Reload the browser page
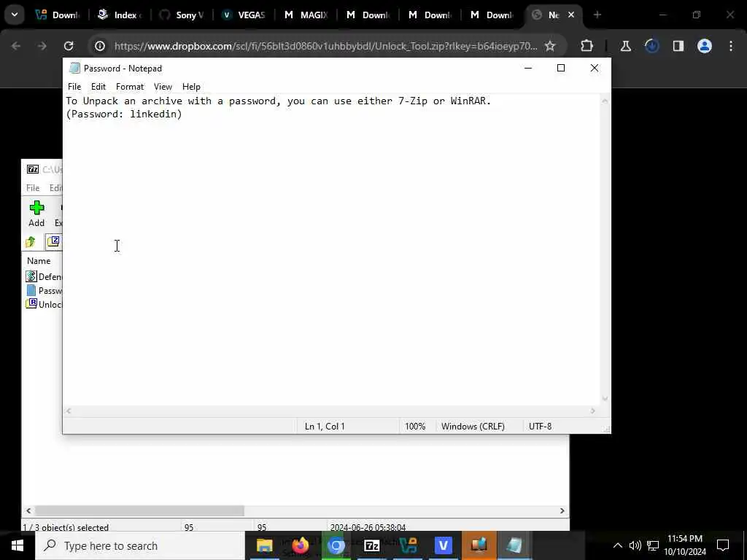 point(69,46)
